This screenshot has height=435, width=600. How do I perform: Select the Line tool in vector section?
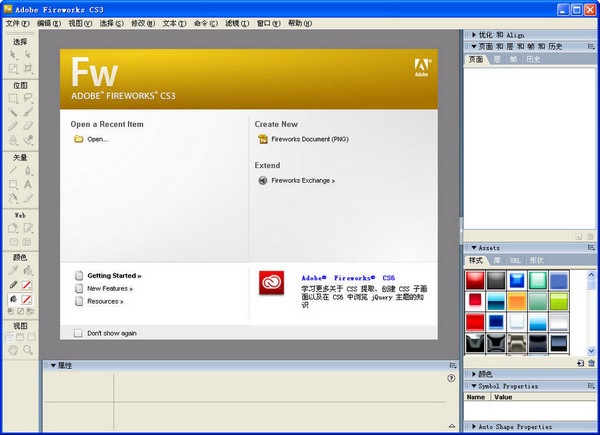click(13, 170)
